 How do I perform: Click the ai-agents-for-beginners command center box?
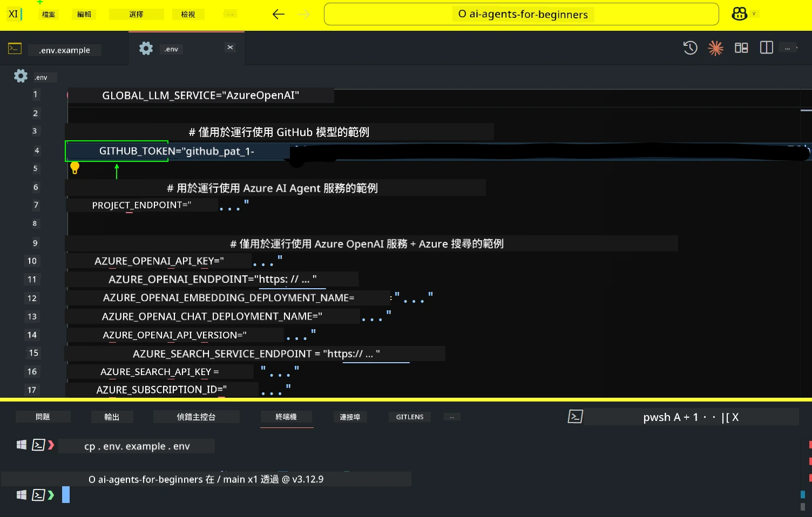[x=520, y=14]
